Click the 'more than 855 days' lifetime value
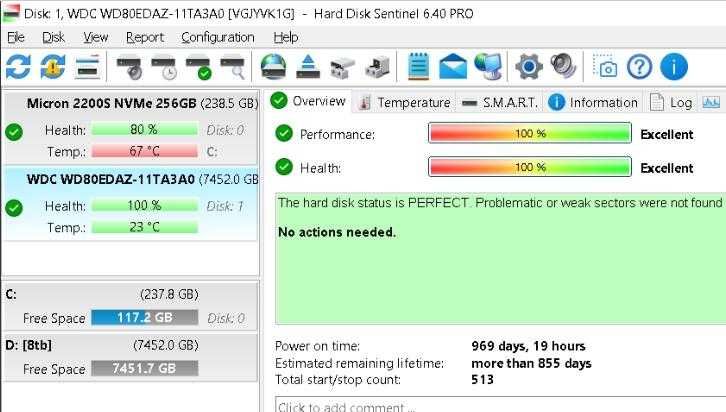This screenshot has width=726, height=412. [531, 363]
